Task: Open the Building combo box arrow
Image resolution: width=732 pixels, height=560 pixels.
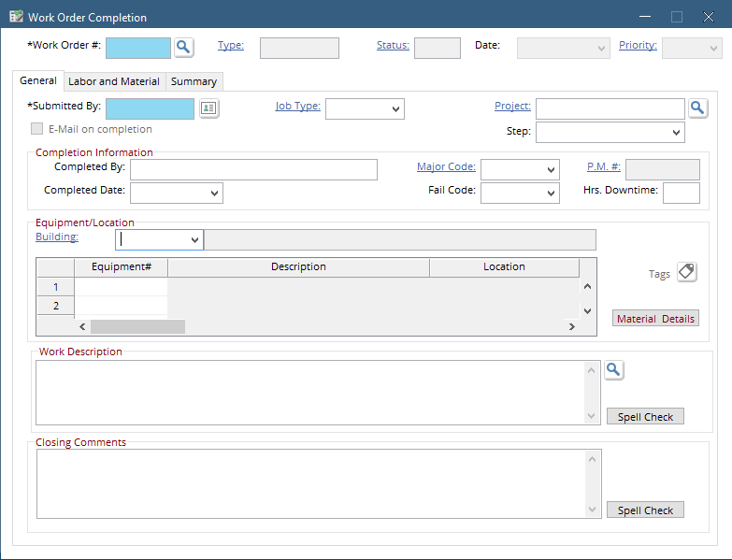Action: coord(194,240)
